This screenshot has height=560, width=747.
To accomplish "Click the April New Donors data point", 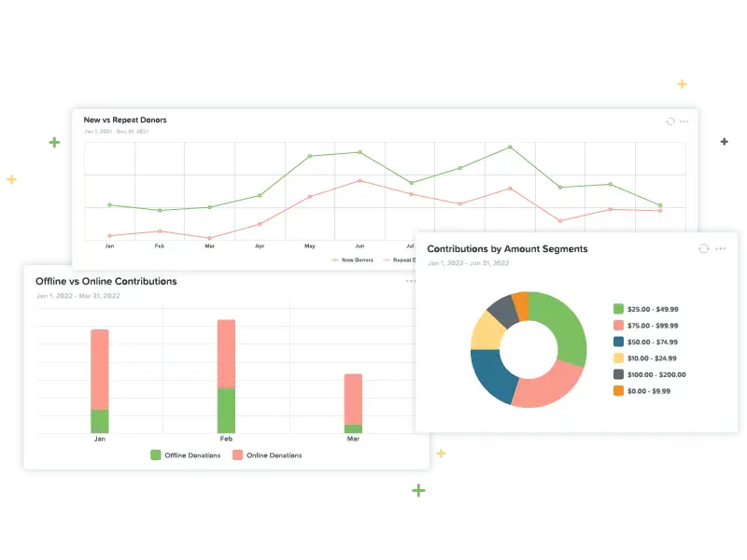I will [260, 195].
